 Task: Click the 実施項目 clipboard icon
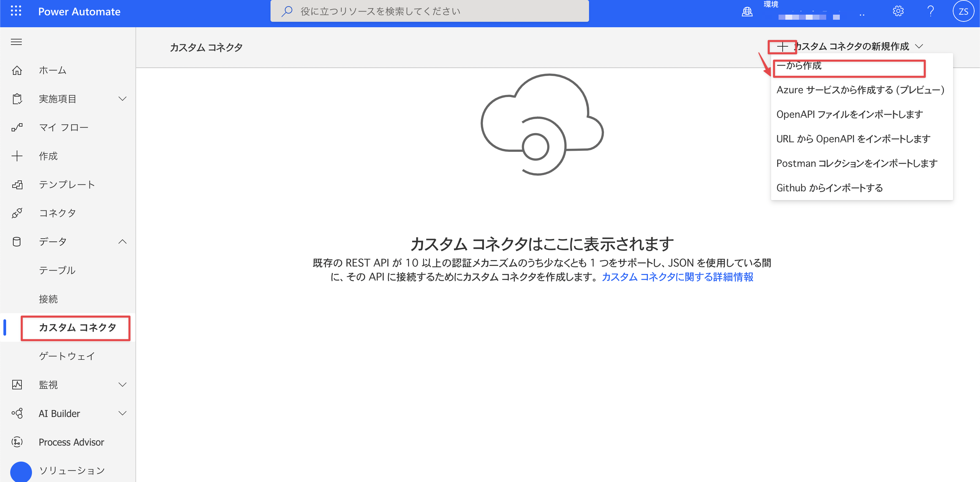[x=17, y=99]
